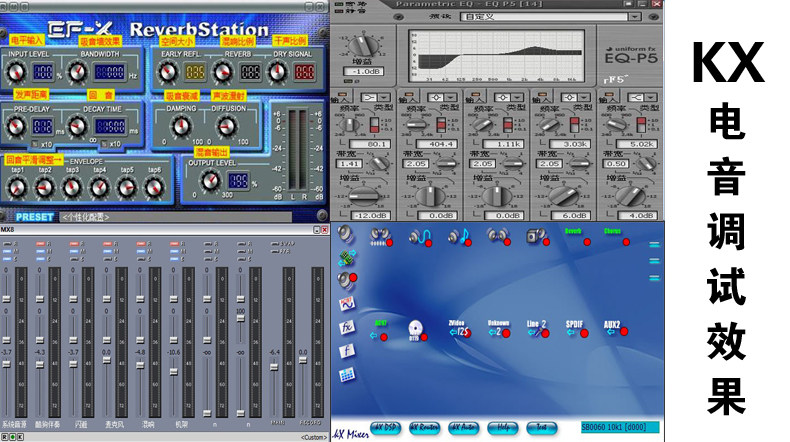Click the -12.0dB gain value field in EQ

[x=371, y=215]
